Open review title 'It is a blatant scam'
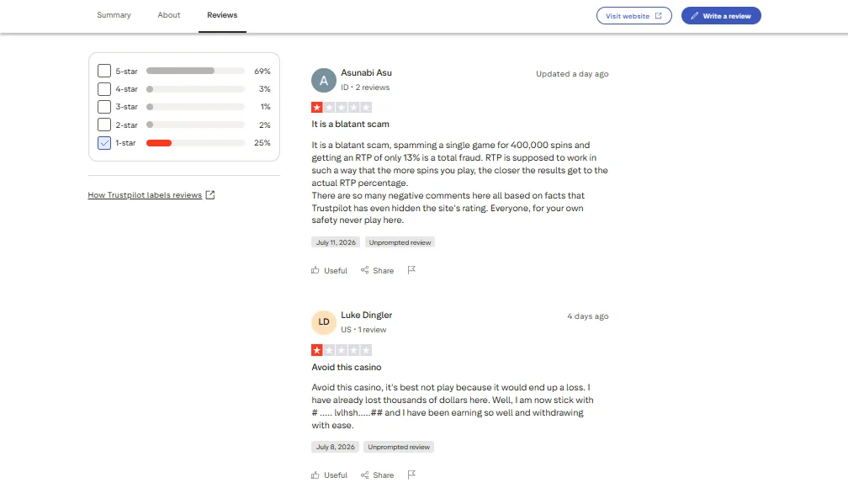The image size is (848, 504). tap(351, 124)
